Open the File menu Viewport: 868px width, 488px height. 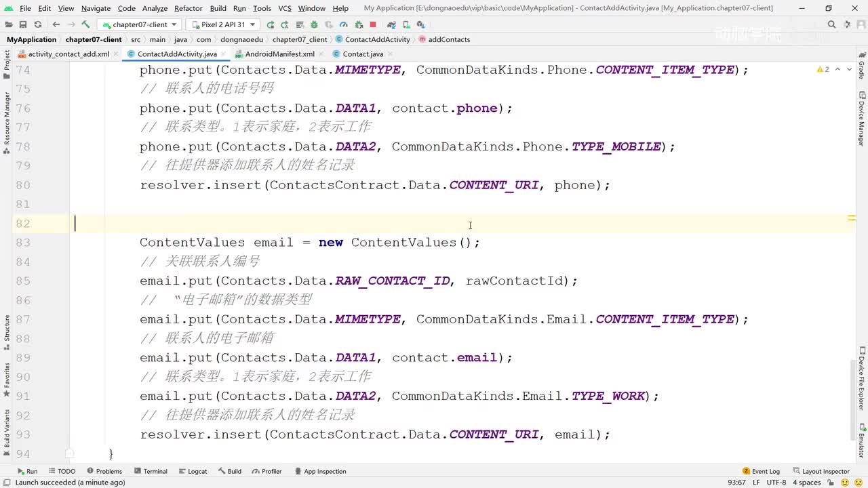pyautogui.click(x=25, y=8)
